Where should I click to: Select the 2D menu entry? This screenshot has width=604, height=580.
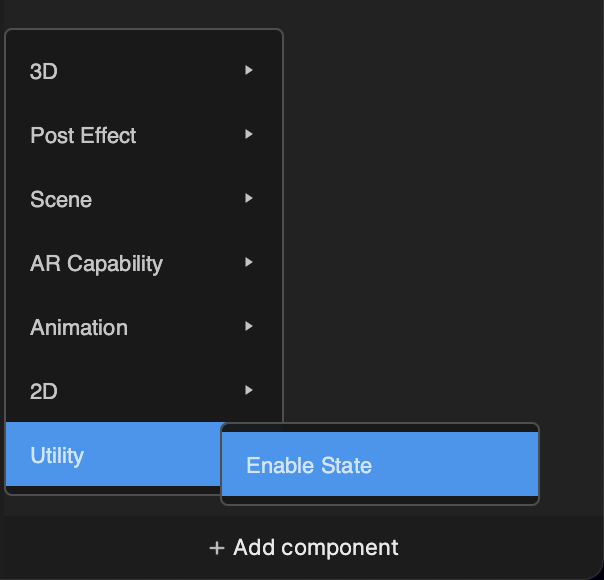click(144, 391)
